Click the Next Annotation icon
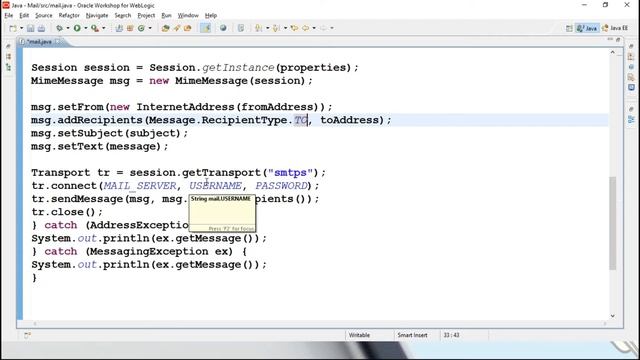640x360 pixels. click(258, 28)
